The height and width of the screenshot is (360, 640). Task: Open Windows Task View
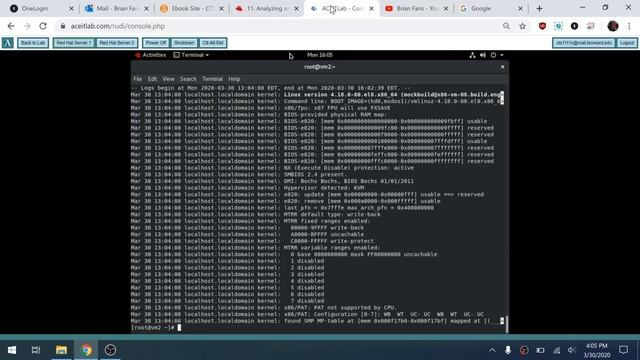coord(36,350)
